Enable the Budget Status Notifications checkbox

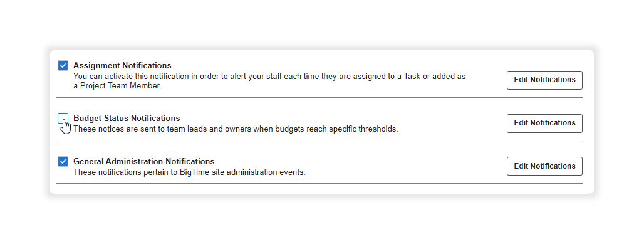[x=63, y=118]
